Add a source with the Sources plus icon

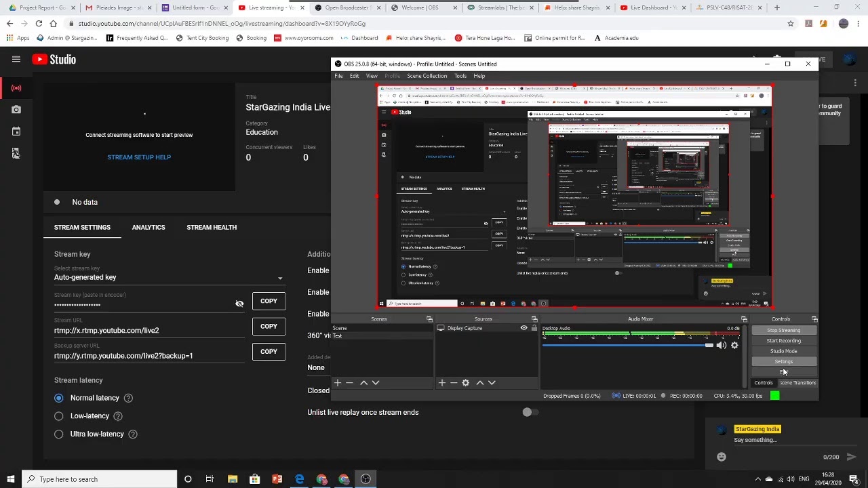(442, 383)
